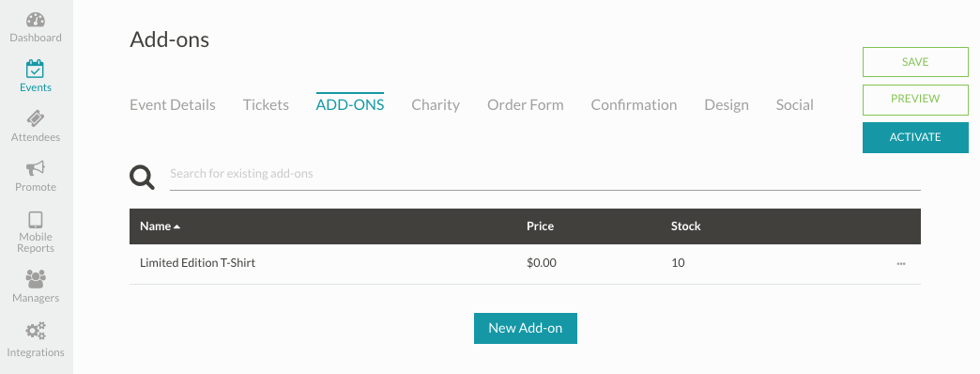The image size is (980, 374).
Task: Open the Attendees ticket icon
Action: pyautogui.click(x=36, y=118)
